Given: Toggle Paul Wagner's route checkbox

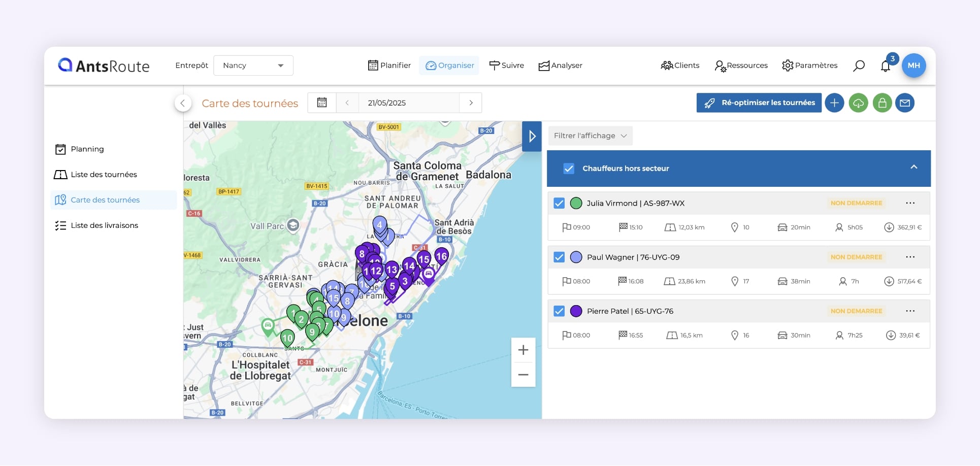Looking at the screenshot, I should (559, 257).
